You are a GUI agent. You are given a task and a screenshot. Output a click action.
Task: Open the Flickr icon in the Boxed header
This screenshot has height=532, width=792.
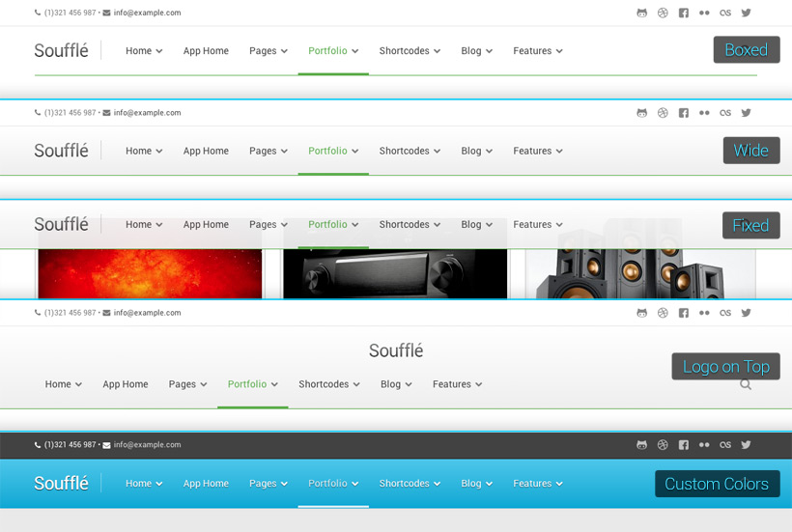704,14
